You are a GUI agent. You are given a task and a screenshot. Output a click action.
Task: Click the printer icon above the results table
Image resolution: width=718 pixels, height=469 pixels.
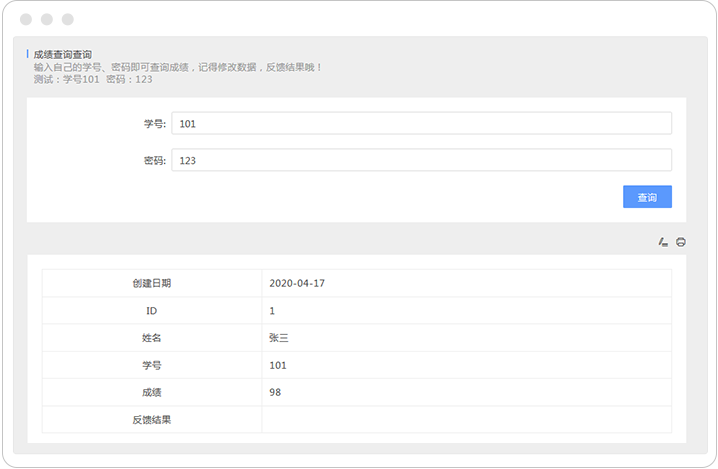681,242
